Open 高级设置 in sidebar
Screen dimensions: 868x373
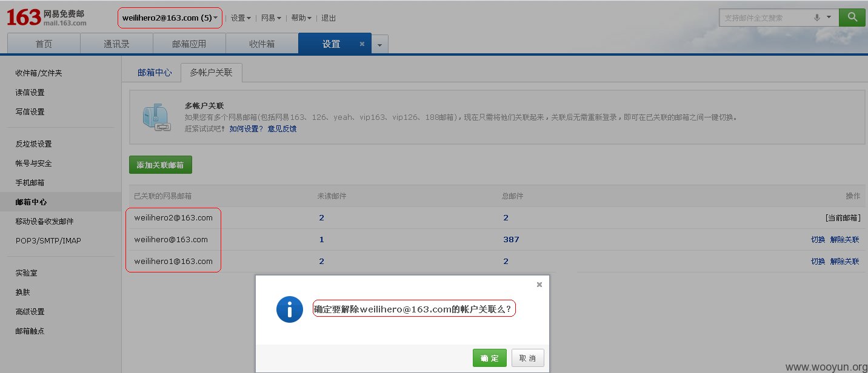(30, 312)
